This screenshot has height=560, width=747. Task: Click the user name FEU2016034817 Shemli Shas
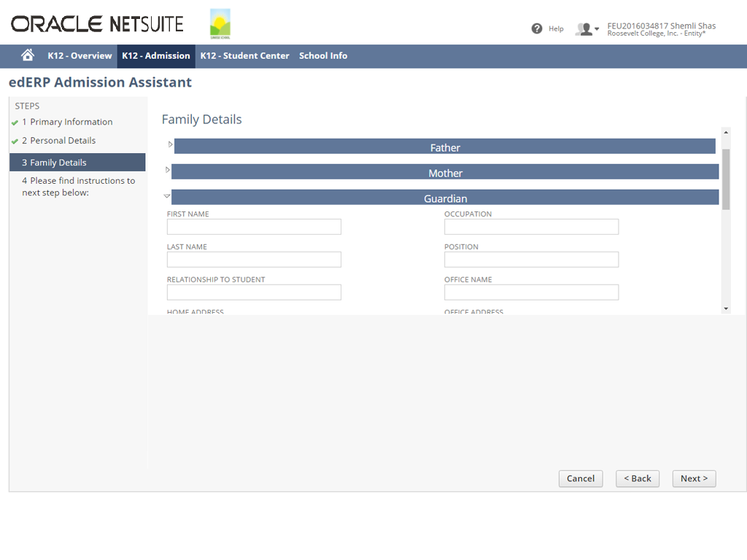pyautogui.click(x=661, y=26)
